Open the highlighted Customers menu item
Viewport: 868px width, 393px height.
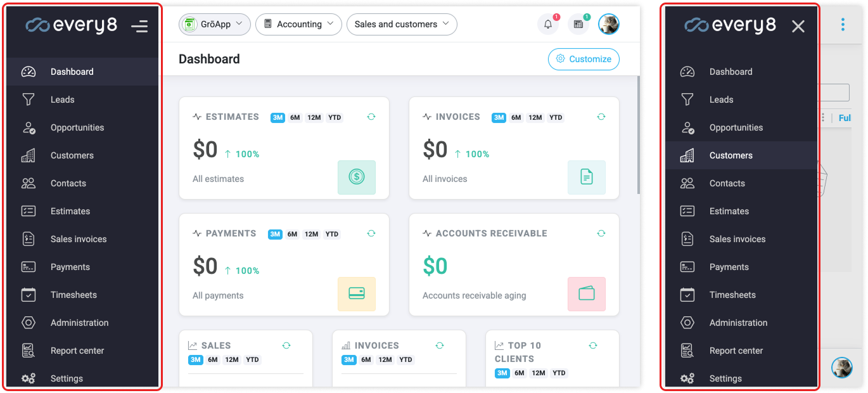[x=731, y=155]
